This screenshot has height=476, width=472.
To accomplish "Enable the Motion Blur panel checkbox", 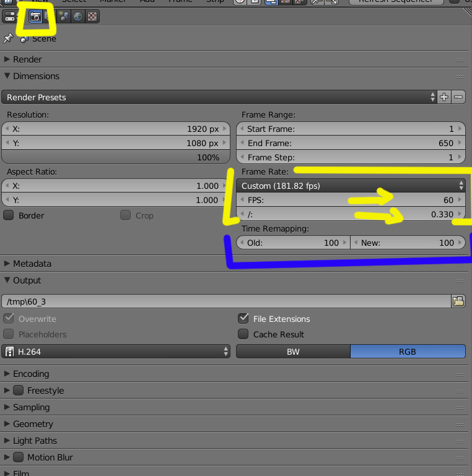I will click(18, 457).
